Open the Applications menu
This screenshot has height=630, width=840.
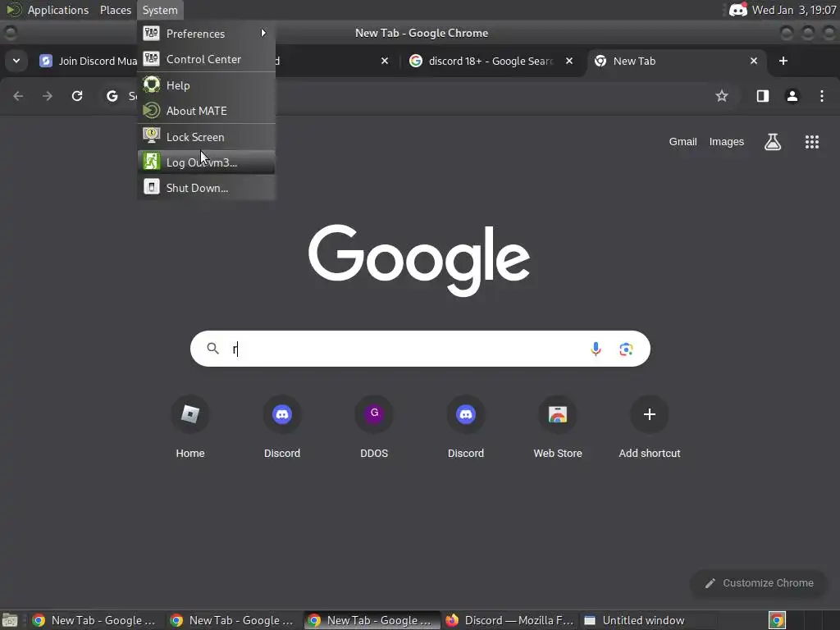pos(58,10)
